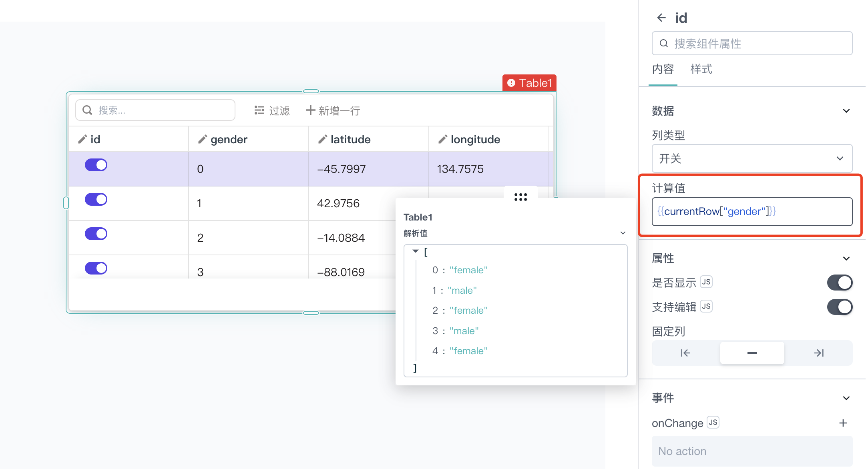This screenshot has width=868, height=469.
Task: Click parsed value 1 : "male"
Action: coord(454,291)
